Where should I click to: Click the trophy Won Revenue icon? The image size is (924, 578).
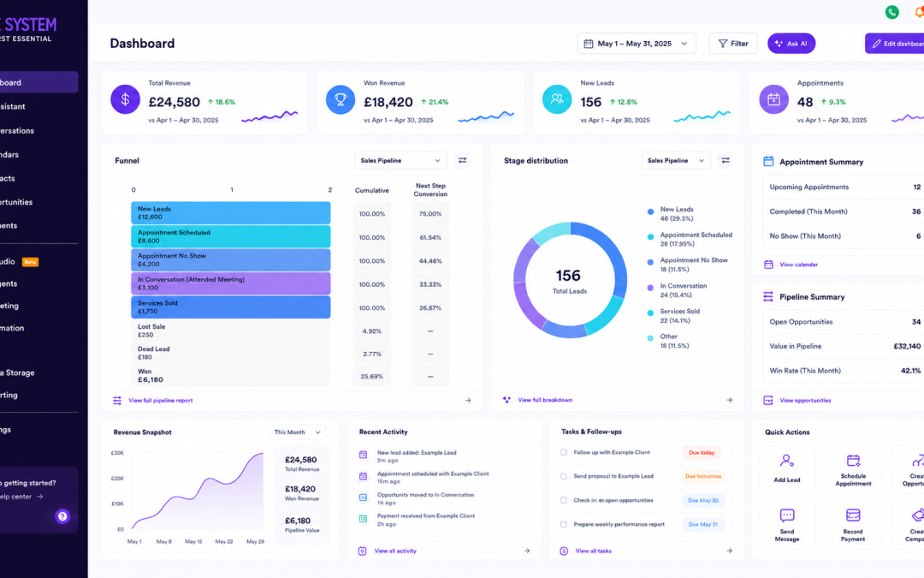(x=341, y=99)
